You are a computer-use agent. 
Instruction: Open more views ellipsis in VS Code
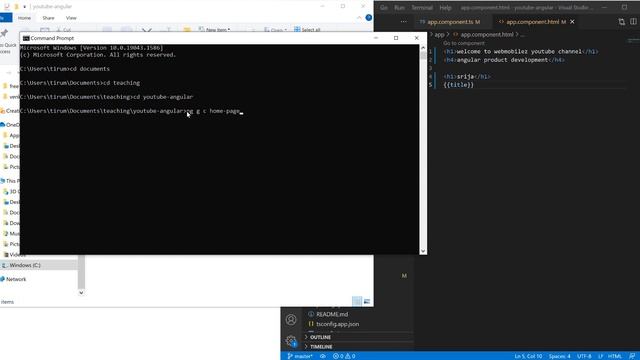tap(403, 22)
